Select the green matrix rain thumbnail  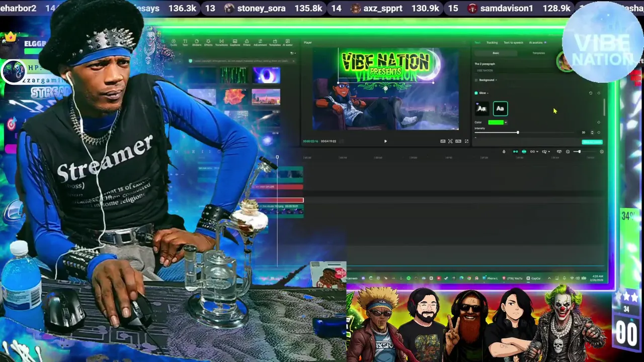233,75
